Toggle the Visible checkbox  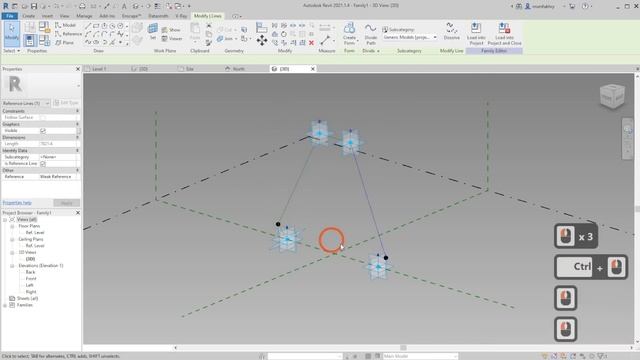tap(43, 131)
